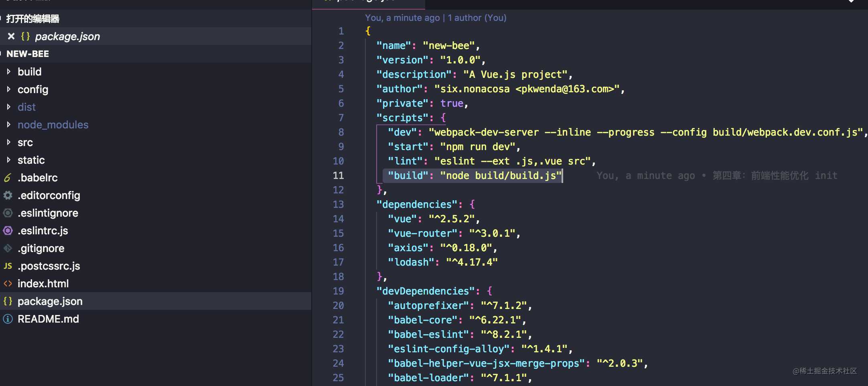The height and width of the screenshot is (386, 868).
Task: Open the .eslintignore file
Action: tap(48, 213)
